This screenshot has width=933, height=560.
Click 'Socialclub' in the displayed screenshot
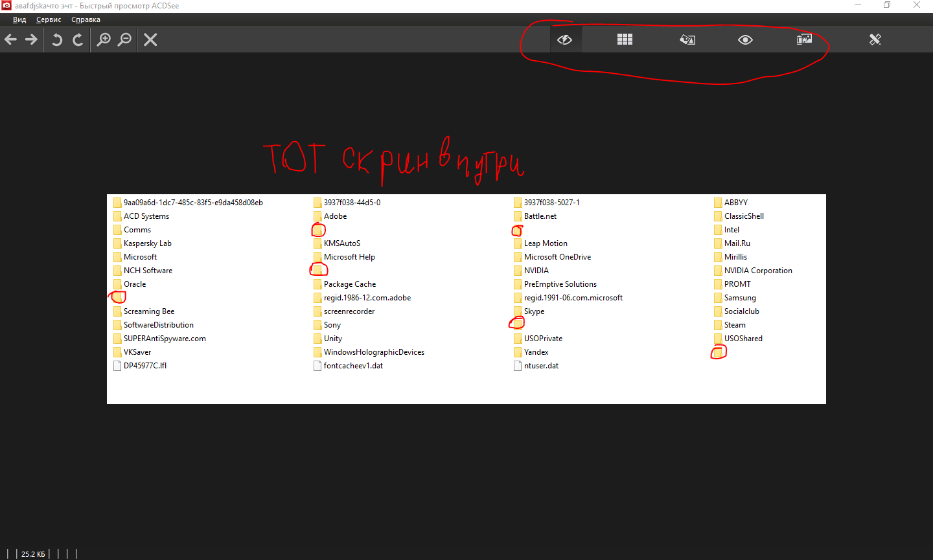coord(742,311)
